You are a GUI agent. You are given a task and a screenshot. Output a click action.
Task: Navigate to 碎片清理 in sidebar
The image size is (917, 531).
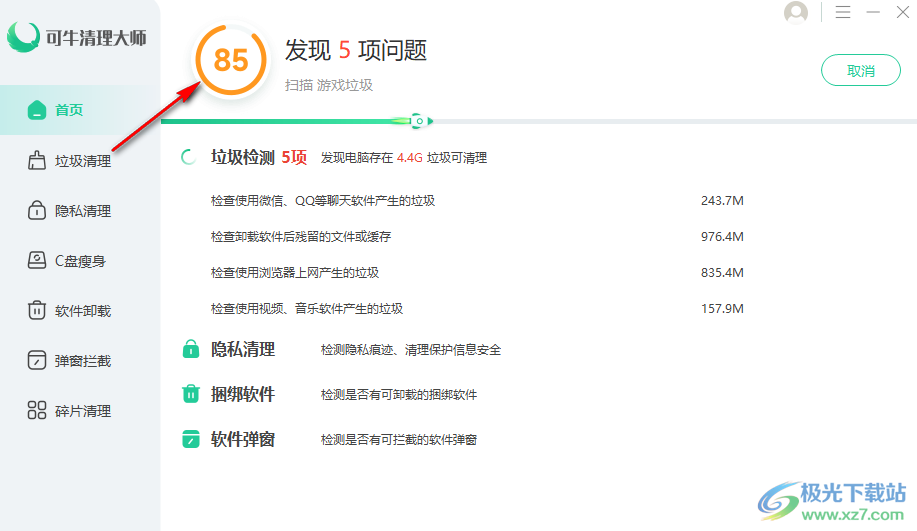(x=82, y=411)
